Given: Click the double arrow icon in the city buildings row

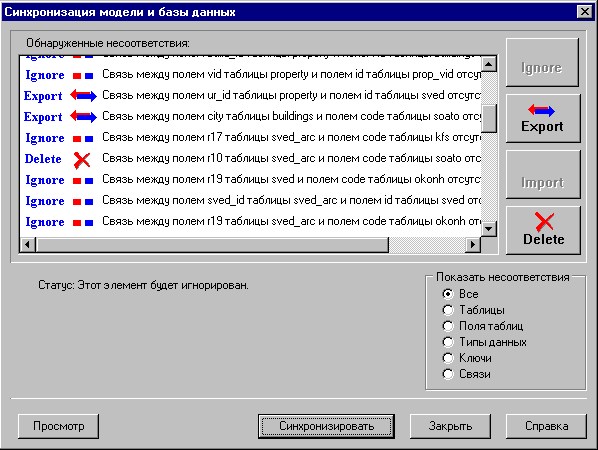Looking at the screenshot, I should pyautogui.click(x=84, y=116).
